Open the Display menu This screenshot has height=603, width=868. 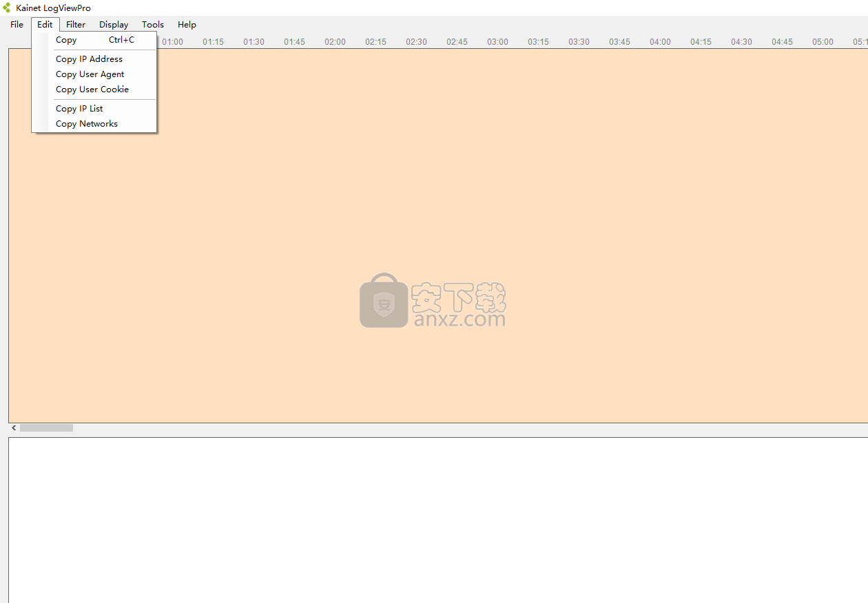(x=114, y=24)
